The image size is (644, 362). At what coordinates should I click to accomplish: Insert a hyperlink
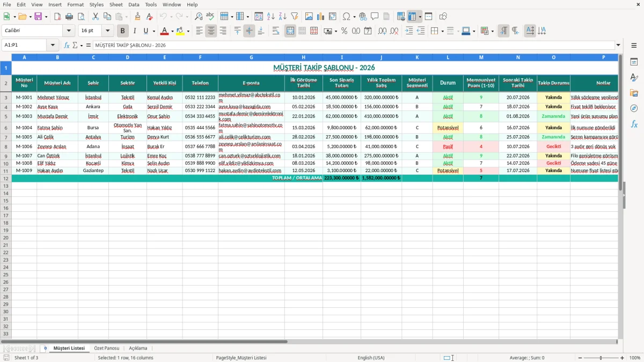[363, 17]
